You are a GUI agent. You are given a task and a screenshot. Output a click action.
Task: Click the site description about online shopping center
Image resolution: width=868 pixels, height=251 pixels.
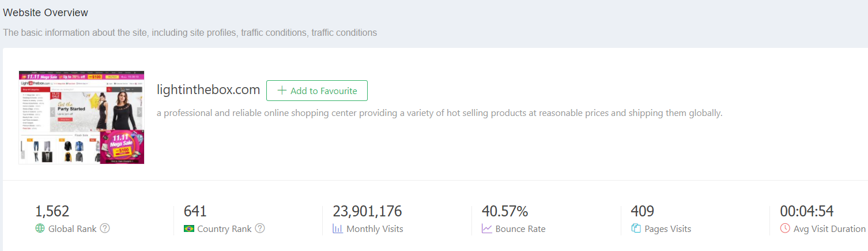click(439, 113)
